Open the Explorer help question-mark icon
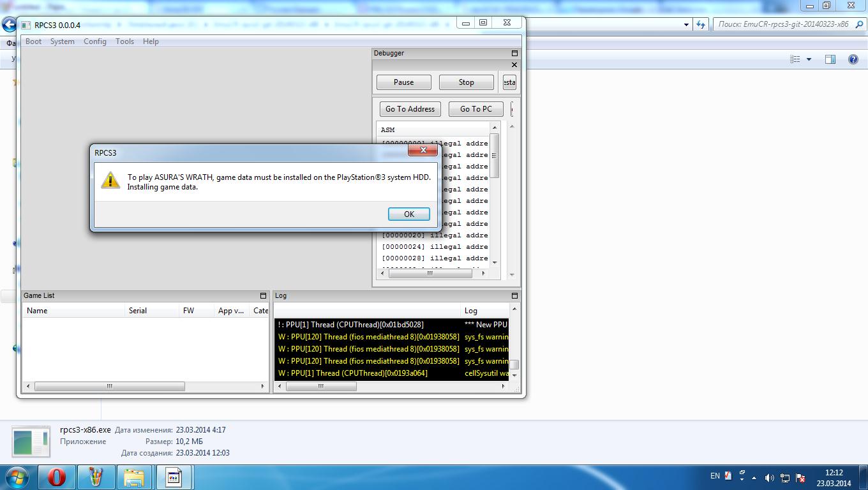Screen dimensions: 868x490 click(853, 59)
